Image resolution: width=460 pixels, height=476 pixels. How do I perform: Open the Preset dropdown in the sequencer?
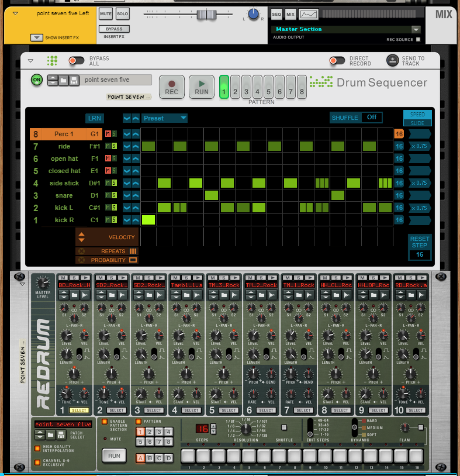coord(164,118)
